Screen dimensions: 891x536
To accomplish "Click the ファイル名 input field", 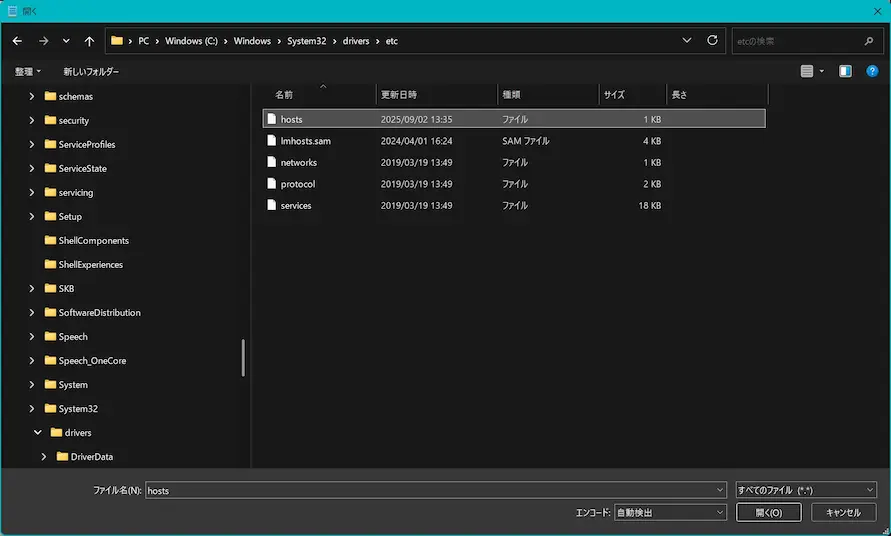I will pyautogui.click(x=435, y=490).
